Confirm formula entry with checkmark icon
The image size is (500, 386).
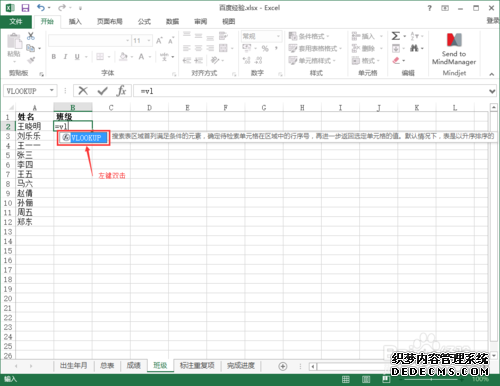(102, 91)
